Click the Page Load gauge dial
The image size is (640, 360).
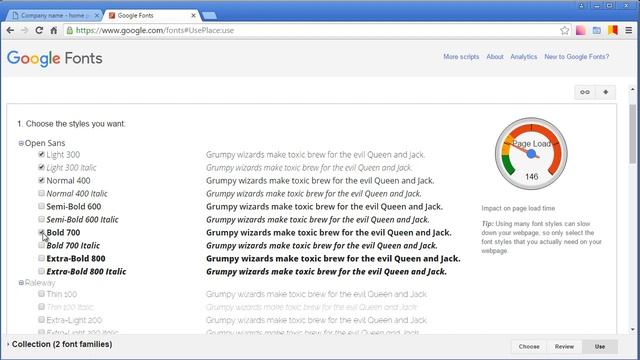point(531,154)
